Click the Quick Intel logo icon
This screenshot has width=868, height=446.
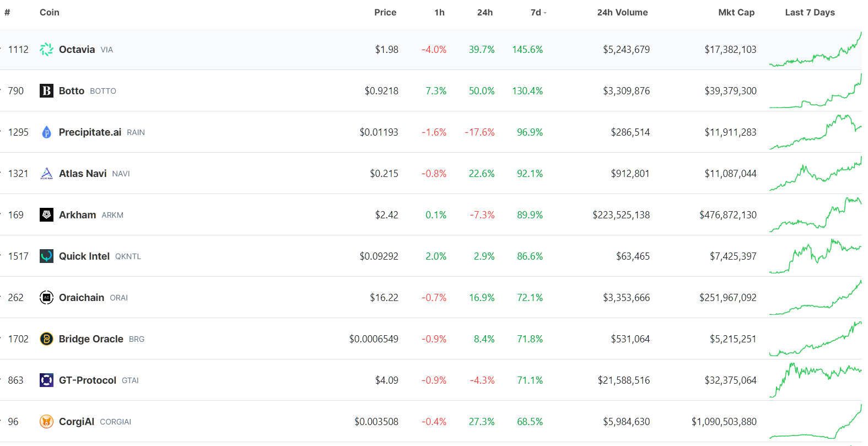click(x=46, y=256)
